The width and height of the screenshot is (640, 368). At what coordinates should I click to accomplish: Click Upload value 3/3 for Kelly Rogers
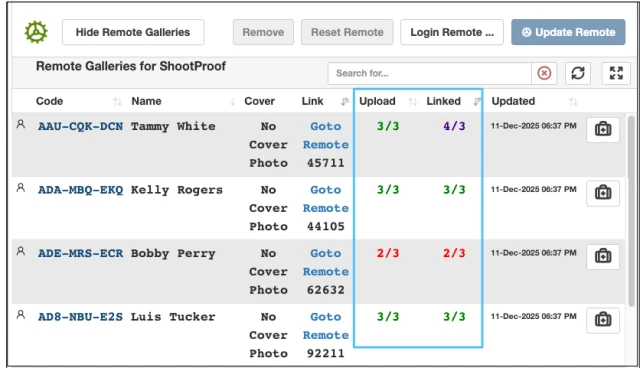click(388, 190)
